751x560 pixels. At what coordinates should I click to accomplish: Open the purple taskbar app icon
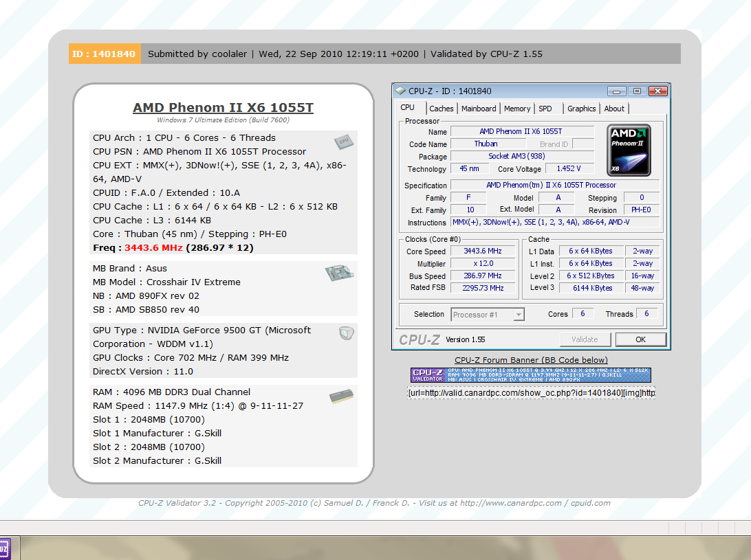tap(4, 549)
